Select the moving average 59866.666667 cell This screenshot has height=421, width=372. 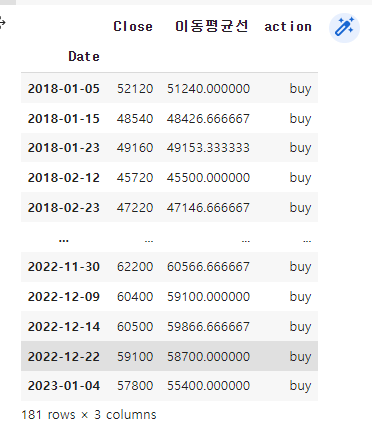pos(208,327)
